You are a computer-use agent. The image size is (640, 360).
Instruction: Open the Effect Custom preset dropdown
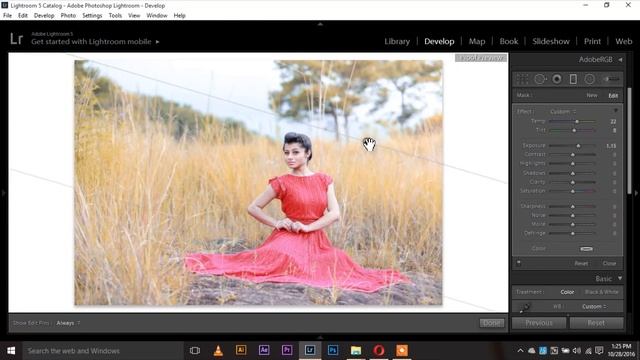coord(563,111)
